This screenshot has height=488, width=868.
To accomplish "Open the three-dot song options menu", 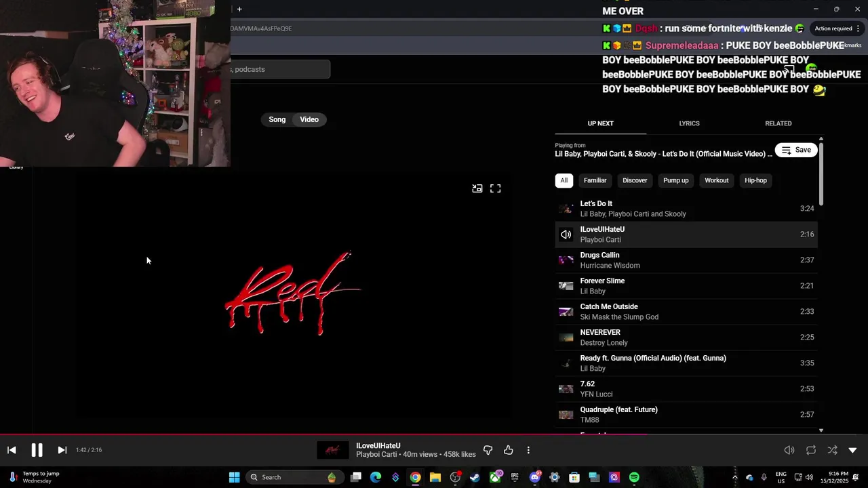I will (528, 450).
